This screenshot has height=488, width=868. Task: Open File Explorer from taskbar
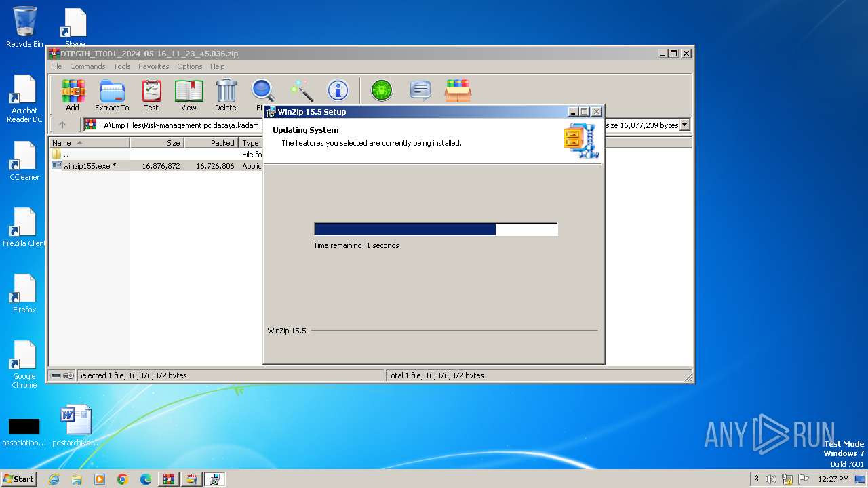point(77,479)
